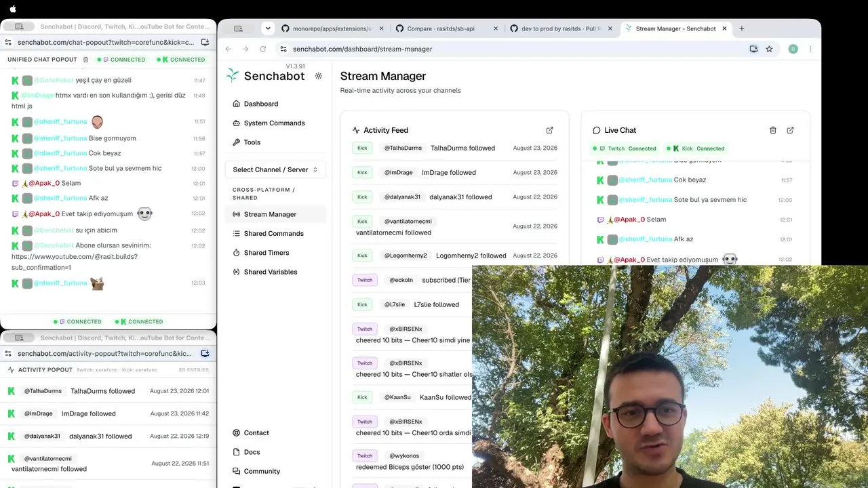Click the @dalyanak31 tag in the Activity Feed
Image resolution: width=868 pixels, height=488 pixels.
402,197
